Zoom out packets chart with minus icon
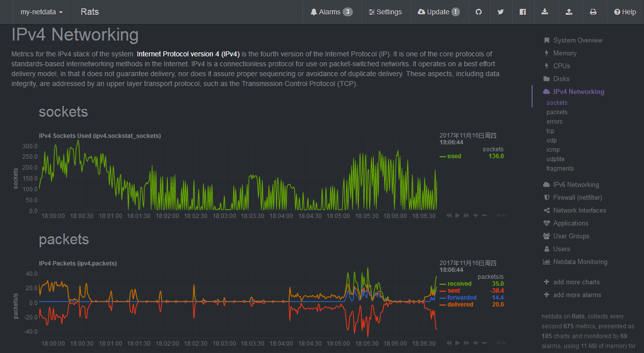Image resolution: width=644 pixels, height=353 pixels. click(485, 343)
